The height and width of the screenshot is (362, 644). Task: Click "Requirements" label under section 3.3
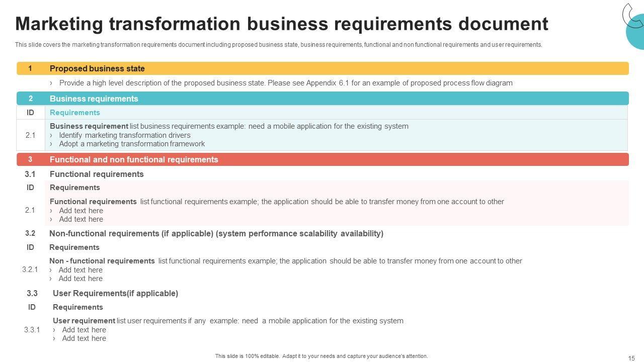(78, 307)
